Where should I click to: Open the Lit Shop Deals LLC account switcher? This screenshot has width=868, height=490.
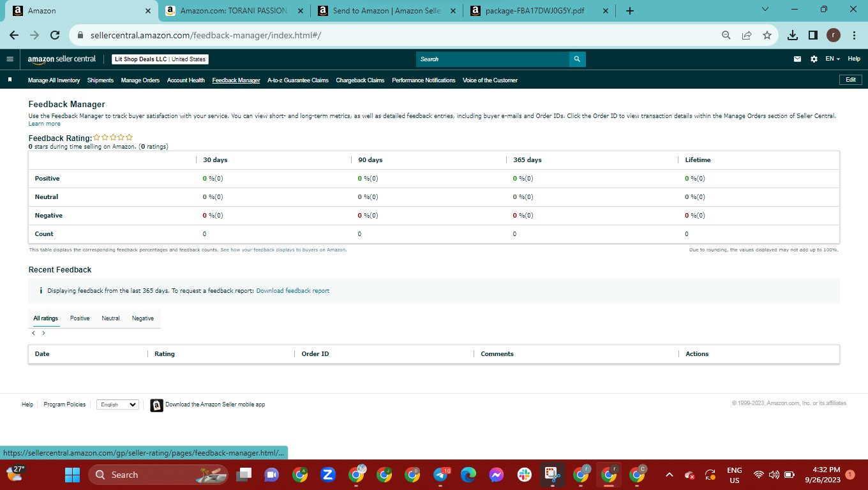[160, 59]
